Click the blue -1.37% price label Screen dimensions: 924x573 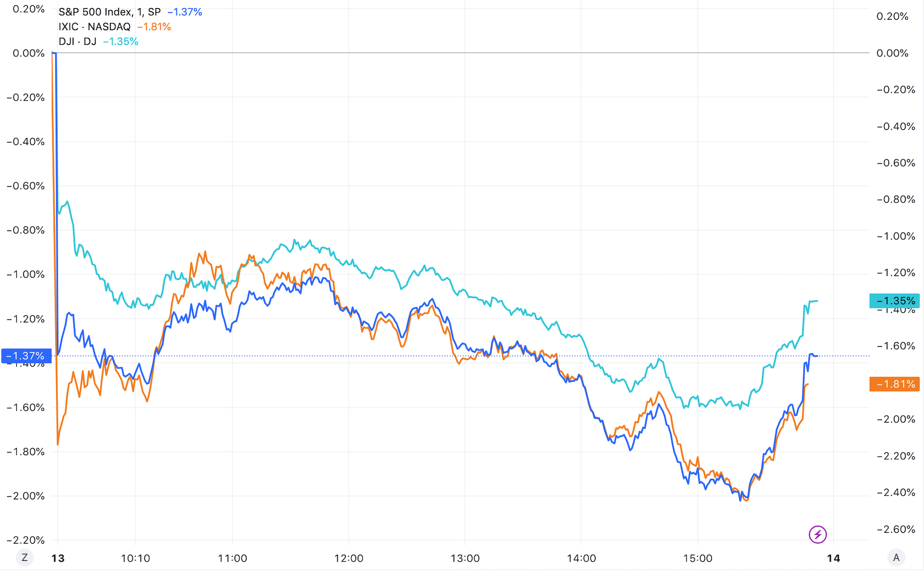tap(27, 356)
